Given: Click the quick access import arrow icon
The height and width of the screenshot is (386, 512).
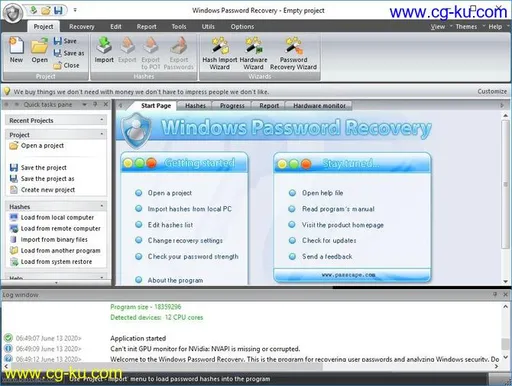Looking at the screenshot, I should pyautogui.click(x=33, y=10).
